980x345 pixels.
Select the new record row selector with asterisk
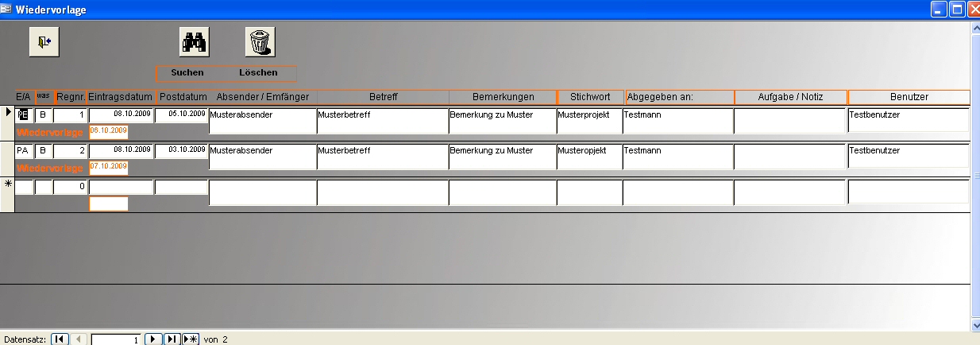7,196
